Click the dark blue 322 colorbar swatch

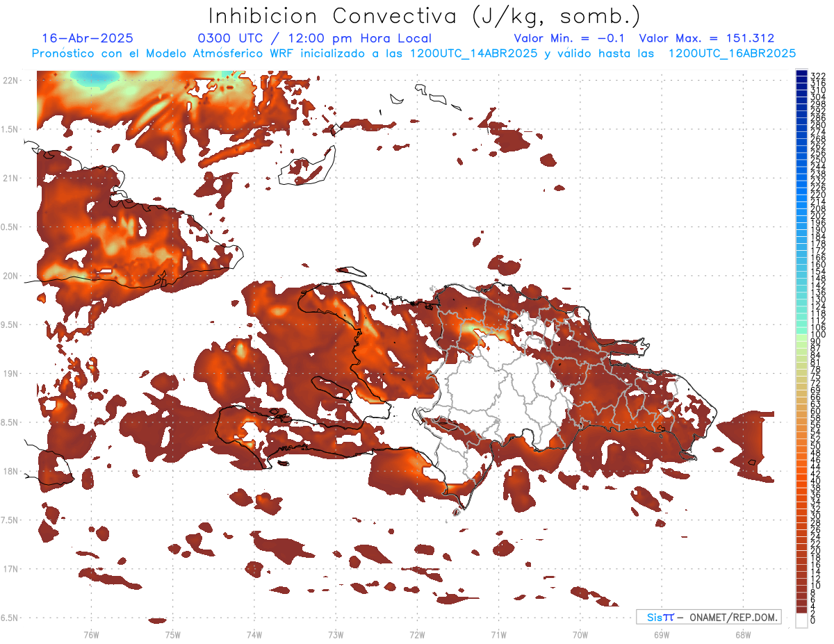pos(801,74)
